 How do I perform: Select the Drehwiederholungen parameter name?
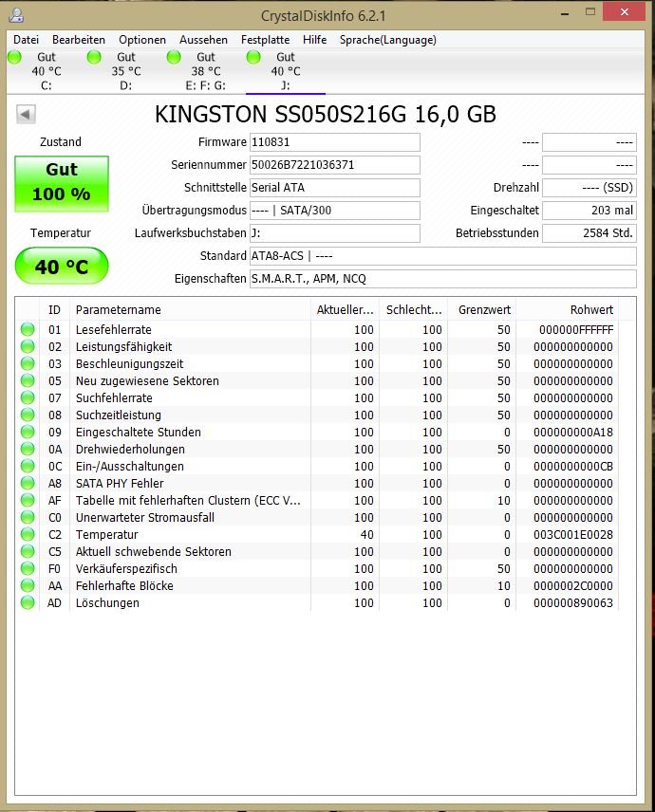coord(130,450)
